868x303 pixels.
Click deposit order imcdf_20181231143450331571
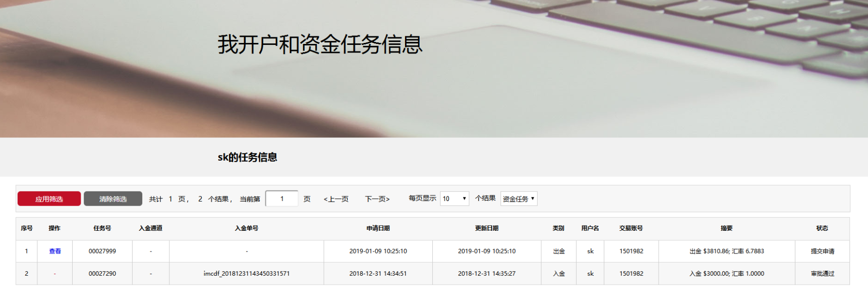click(247, 274)
